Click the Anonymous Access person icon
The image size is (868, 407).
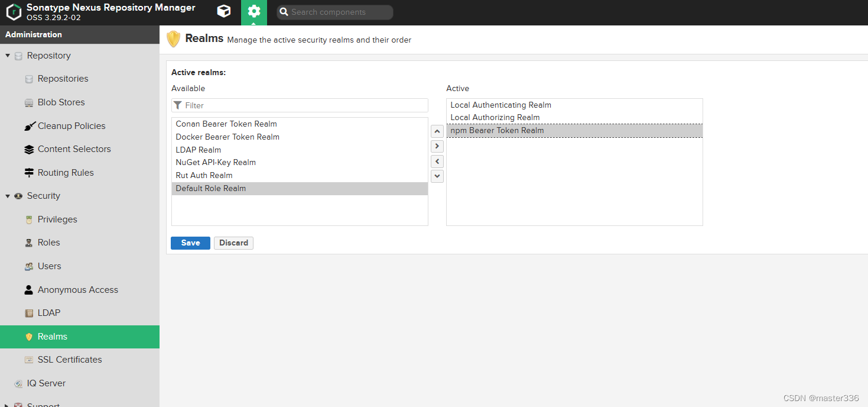pyautogui.click(x=29, y=290)
